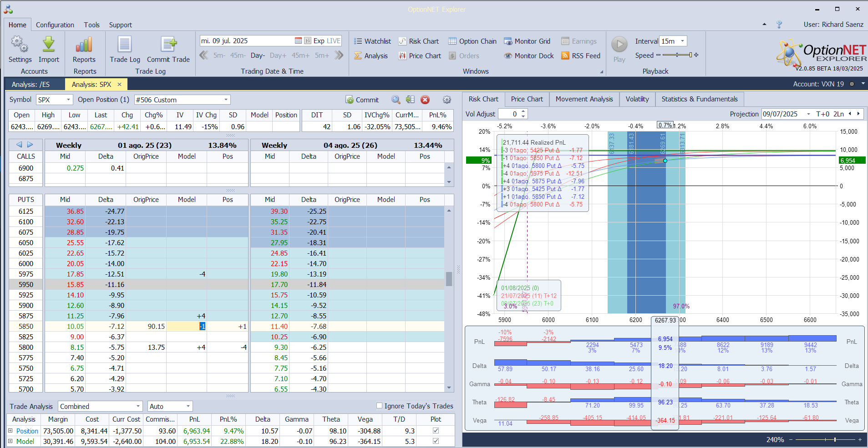Switch to the Movement Analysis tab
868x448 pixels.
584,99
